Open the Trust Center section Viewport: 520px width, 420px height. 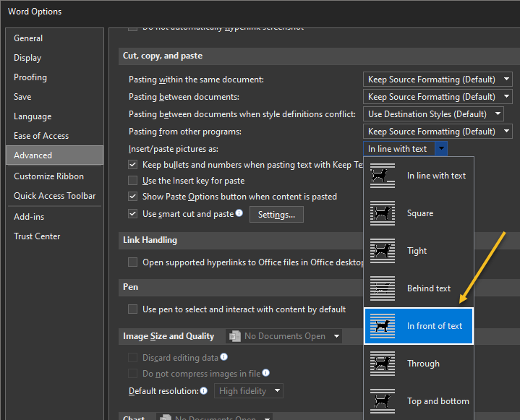click(x=37, y=236)
